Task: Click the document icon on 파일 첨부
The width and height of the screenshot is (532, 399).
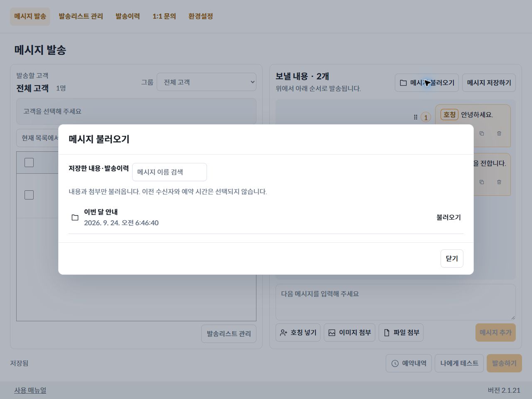Action: (x=387, y=332)
